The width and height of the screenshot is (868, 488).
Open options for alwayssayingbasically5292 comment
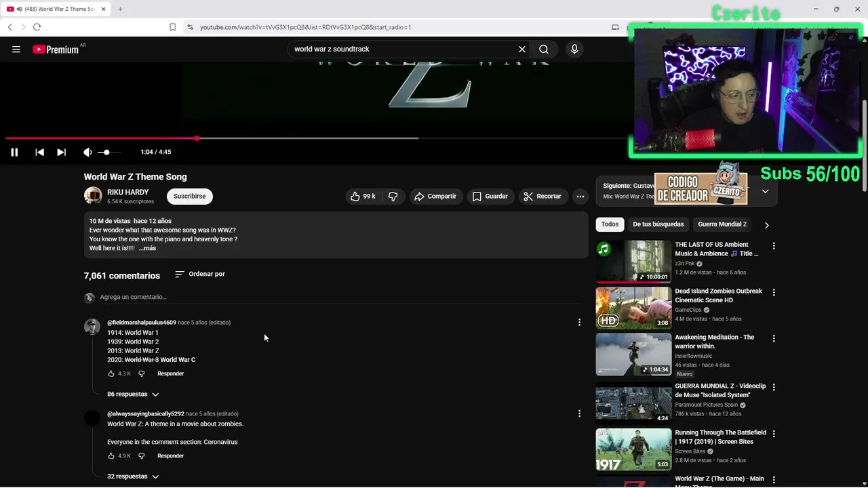579,413
